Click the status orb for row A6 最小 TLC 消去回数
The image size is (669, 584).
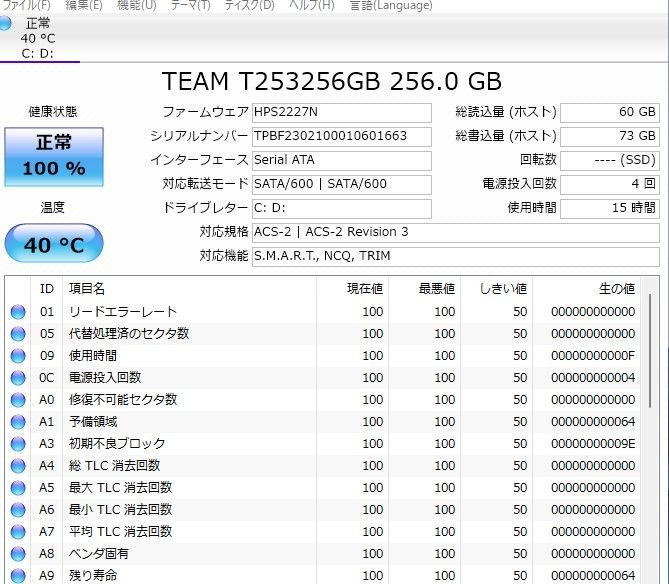(18, 510)
